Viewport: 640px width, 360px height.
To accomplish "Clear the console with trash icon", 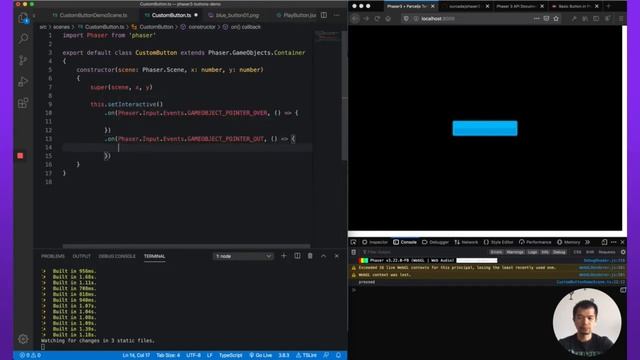I will click(354, 252).
